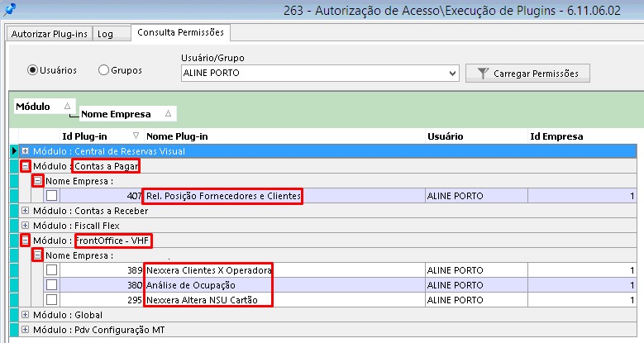Check the box for Nexxera Altera NSU Cartão
Screen dimensions: 644x343
(52, 299)
